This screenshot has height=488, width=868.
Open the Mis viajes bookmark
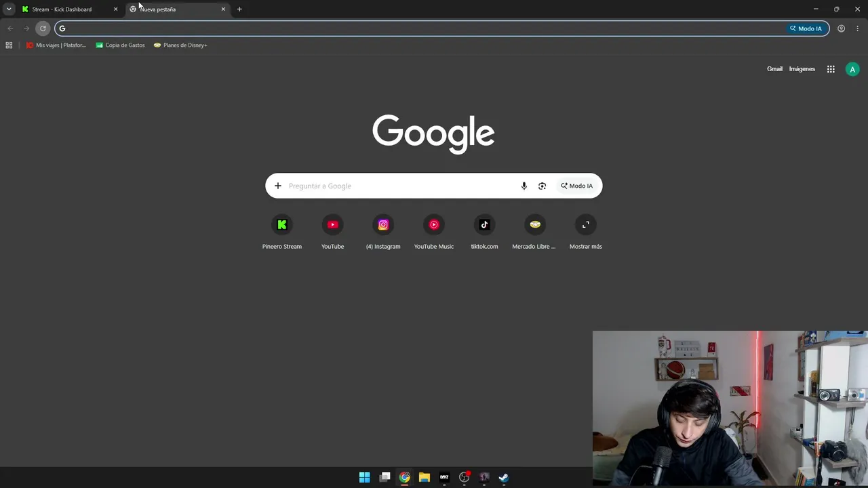click(x=56, y=45)
